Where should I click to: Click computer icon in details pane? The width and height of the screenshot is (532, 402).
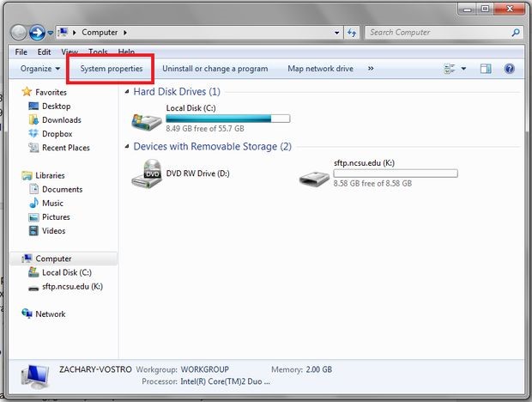pyautogui.click(x=34, y=377)
